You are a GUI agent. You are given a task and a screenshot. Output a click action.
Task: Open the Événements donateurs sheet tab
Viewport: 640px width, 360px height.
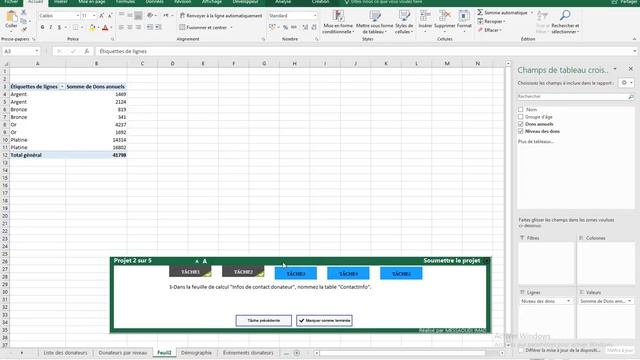248,353
